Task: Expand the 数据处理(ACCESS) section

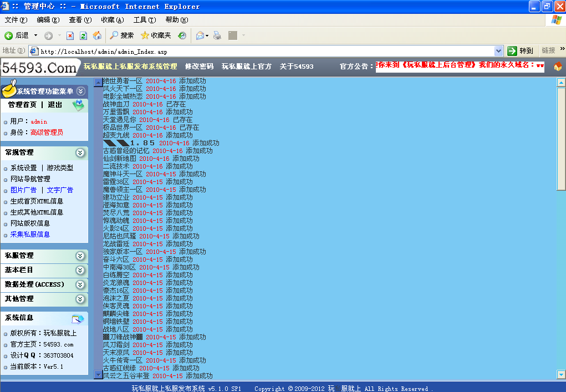Action: [x=80, y=284]
